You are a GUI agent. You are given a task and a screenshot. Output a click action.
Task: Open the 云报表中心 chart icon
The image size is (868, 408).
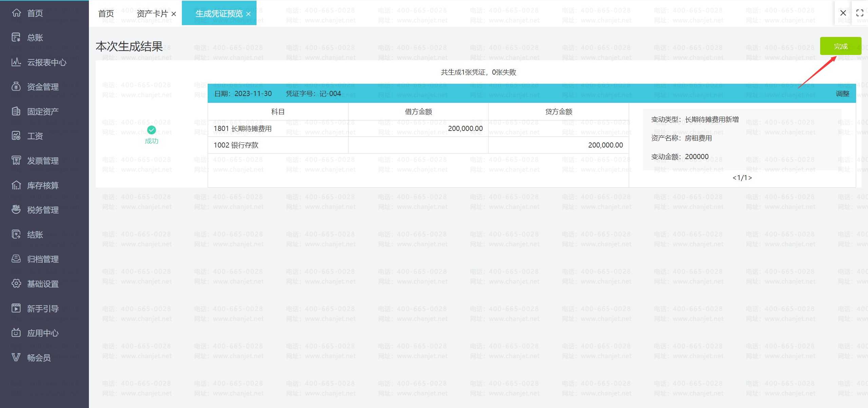16,62
